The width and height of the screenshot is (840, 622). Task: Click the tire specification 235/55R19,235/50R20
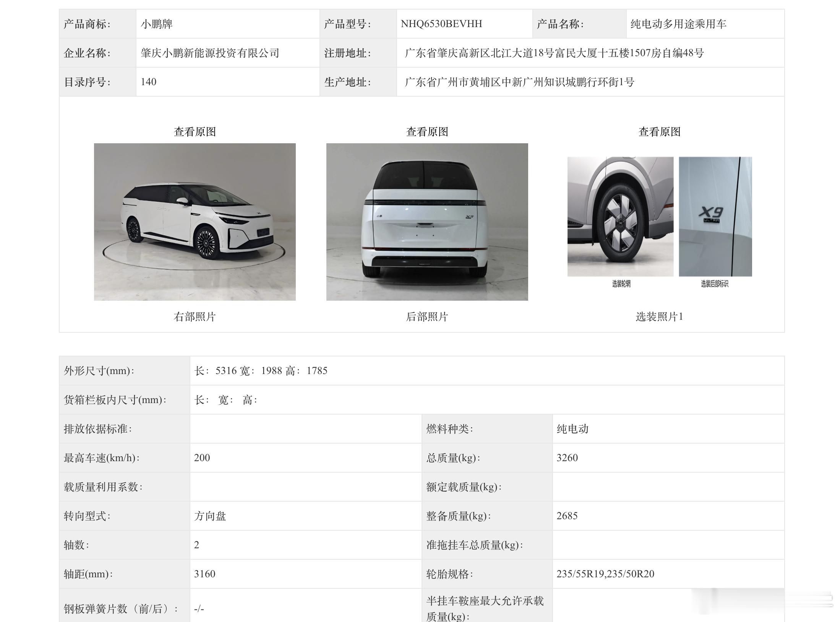pyautogui.click(x=605, y=574)
